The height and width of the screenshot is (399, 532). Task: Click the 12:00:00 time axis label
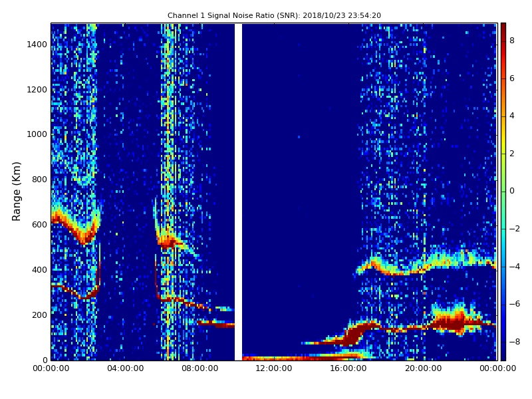[274, 368]
